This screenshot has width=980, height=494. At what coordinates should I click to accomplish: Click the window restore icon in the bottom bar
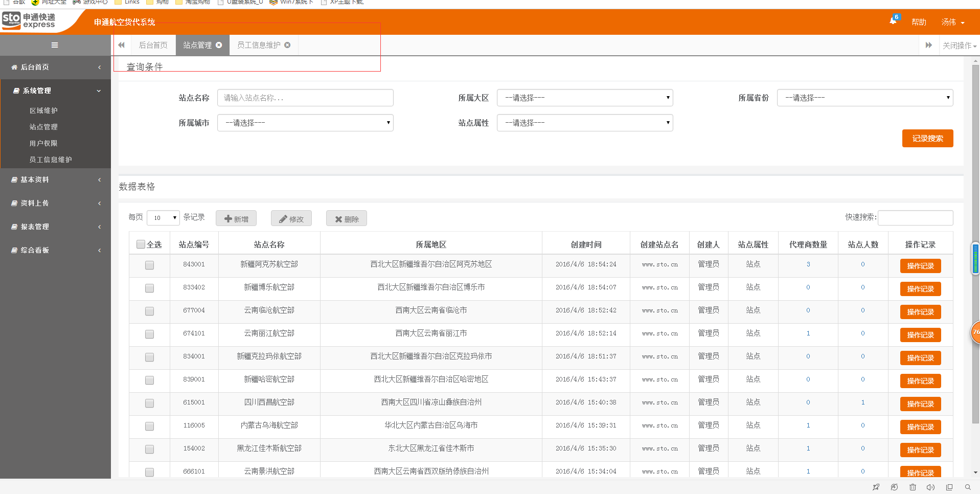point(949,487)
